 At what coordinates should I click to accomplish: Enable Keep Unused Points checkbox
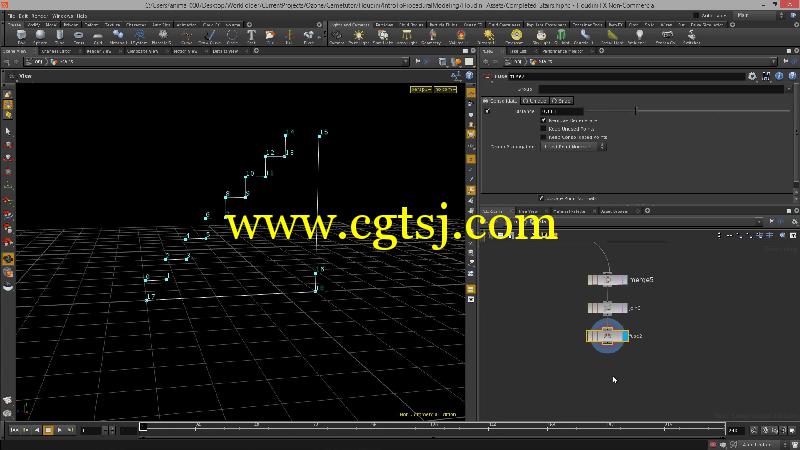(543, 129)
